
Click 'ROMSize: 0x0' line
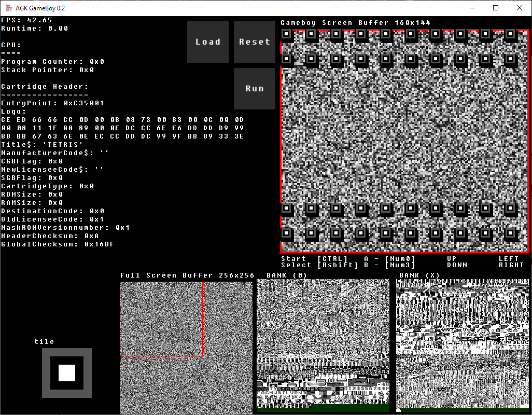32,195
